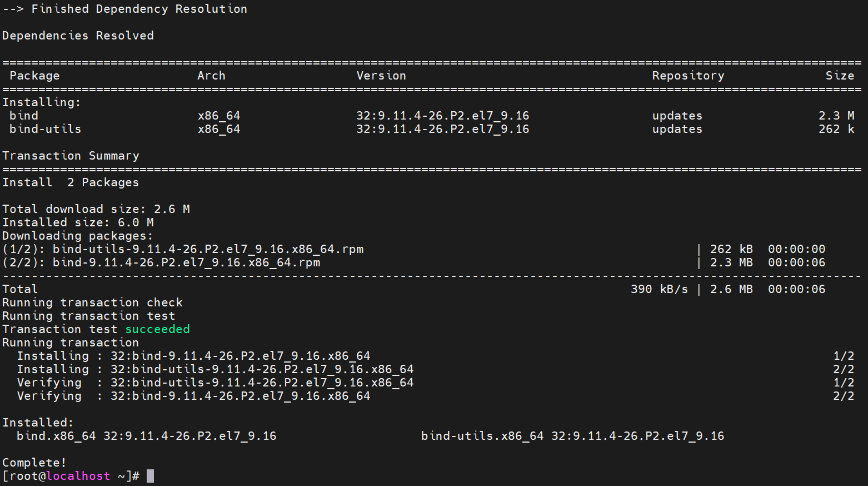Click the "Dependencies Resolved" line
This screenshot has height=486, width=868.
coord(78,36)
